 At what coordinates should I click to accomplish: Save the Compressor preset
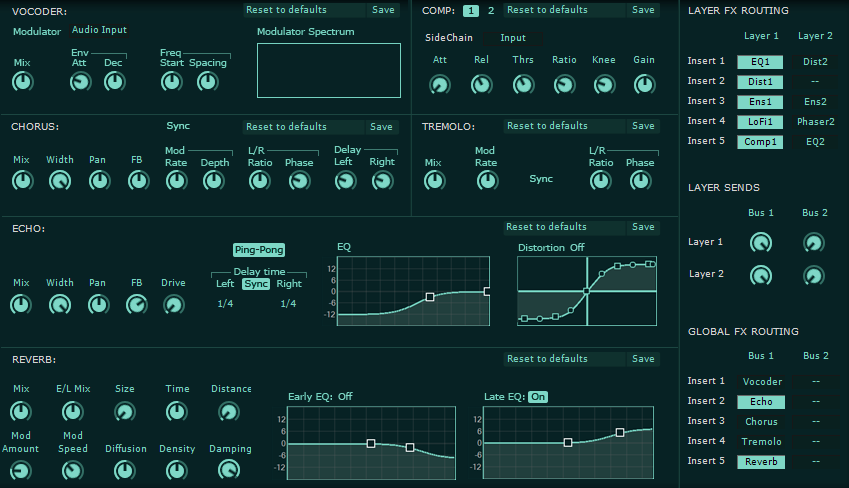click(x=643, y=10)
